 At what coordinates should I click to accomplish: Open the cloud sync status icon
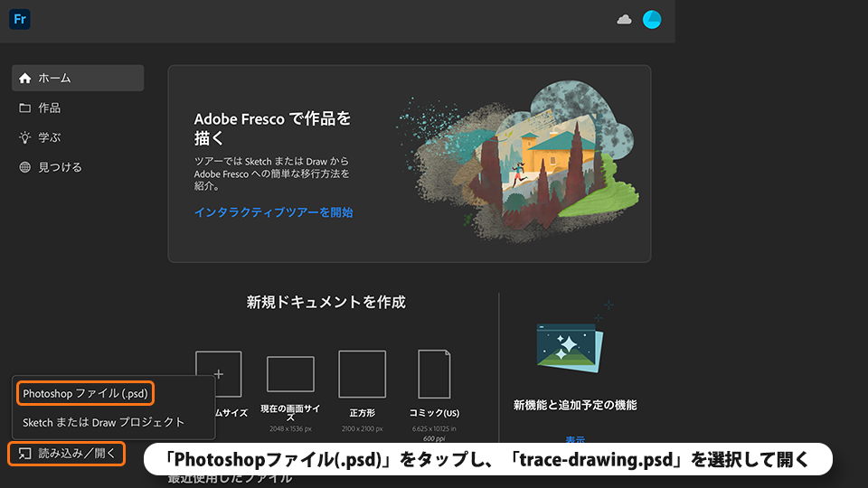click(x=624, y=20)
